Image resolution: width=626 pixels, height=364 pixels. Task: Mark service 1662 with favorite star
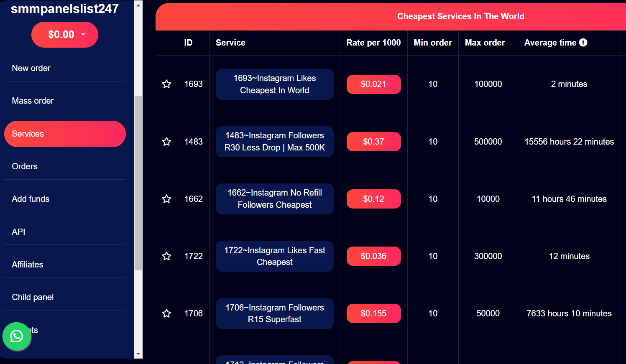pos(166,199)
